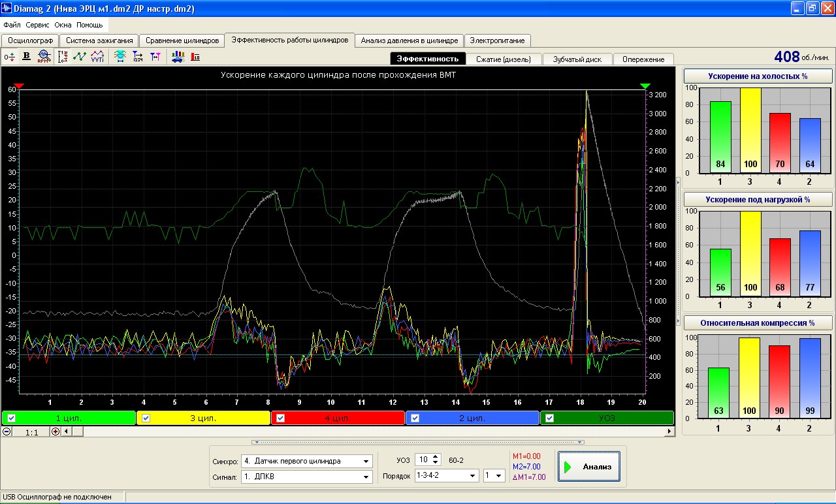The image size is (836, 504).
Task: Click the 4 цил. red legend bar
Action: pos(338,418)
